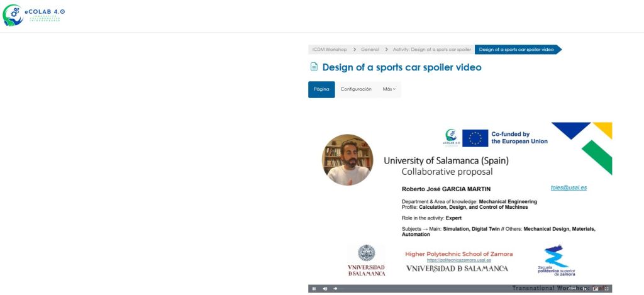This screenshot has height=295, width=644.
Task: Click the University of Salamanca crest
Action: [x=366, y=253]
